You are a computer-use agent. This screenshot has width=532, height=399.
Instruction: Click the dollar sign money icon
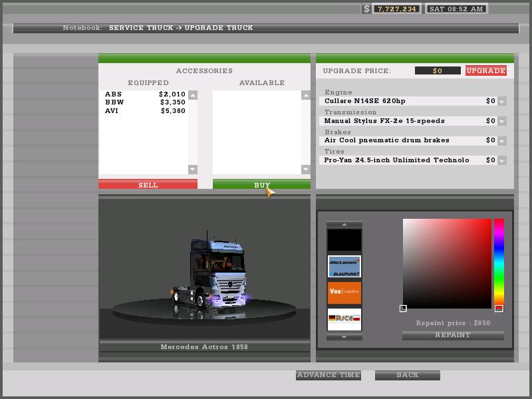(366, 9)
